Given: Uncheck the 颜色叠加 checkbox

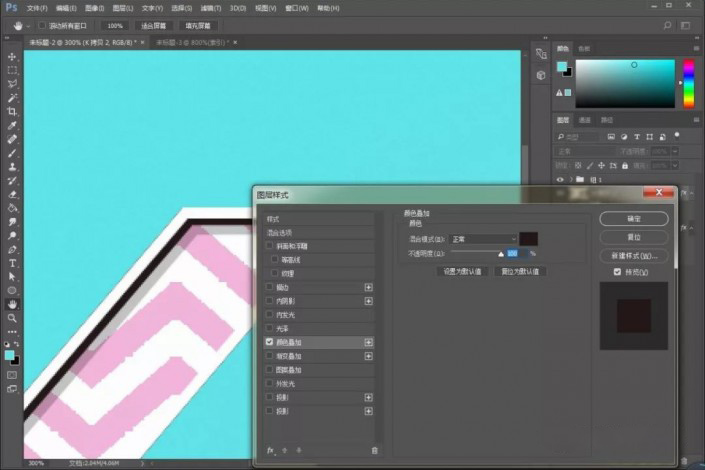Looking at the screenshot, I should 269,342.
